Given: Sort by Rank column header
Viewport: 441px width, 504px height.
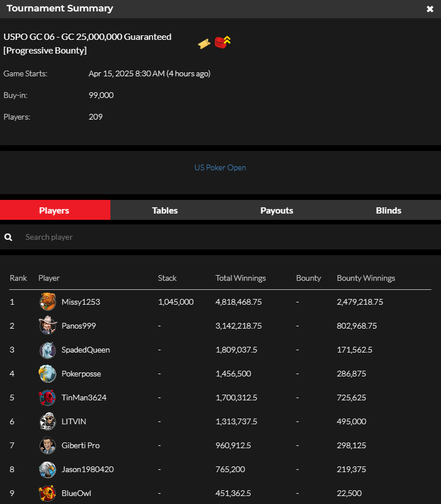Looking at the screenshot, I should 18,278.
